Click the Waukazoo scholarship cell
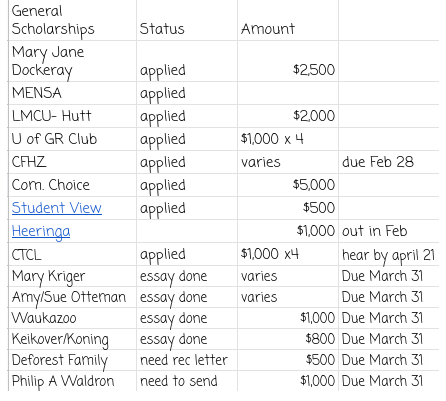Image resolution: width=446 pixels, height=401 pixels. [72, 318]
